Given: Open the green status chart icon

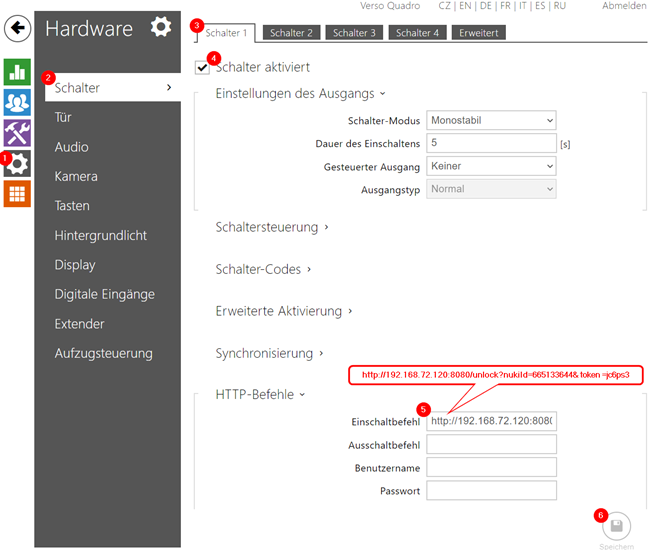Looking at the screenshot, I should coord(17,72).
